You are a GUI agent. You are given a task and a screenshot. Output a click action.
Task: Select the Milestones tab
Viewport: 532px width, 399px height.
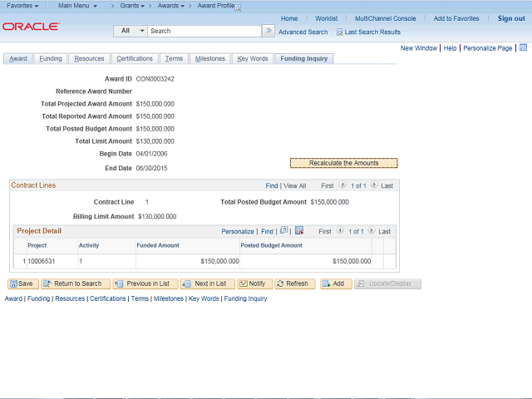(210, 58)
